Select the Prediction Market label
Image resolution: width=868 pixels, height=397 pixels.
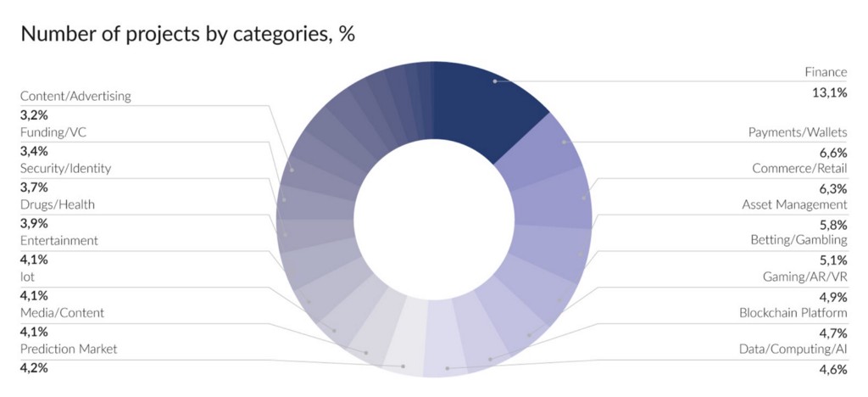click(x=69, y=349)
